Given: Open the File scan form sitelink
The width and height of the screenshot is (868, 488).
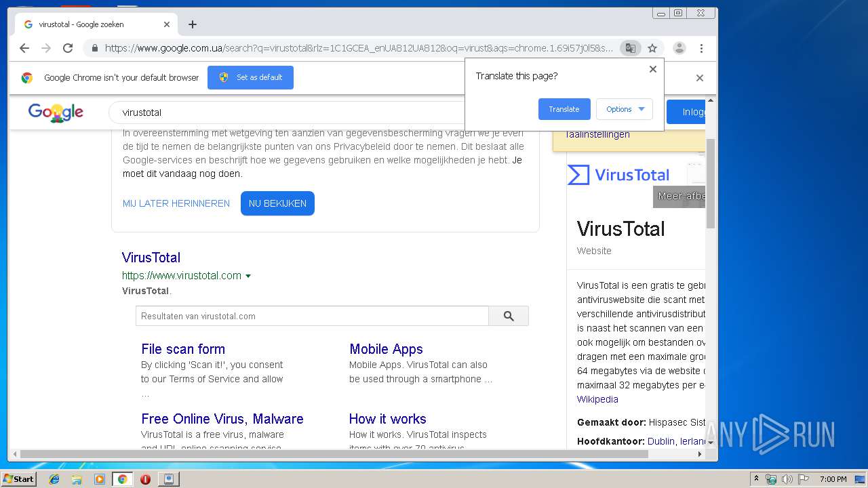Looking at the screenshot, I should pyautogui.click(x=183, y=349).
